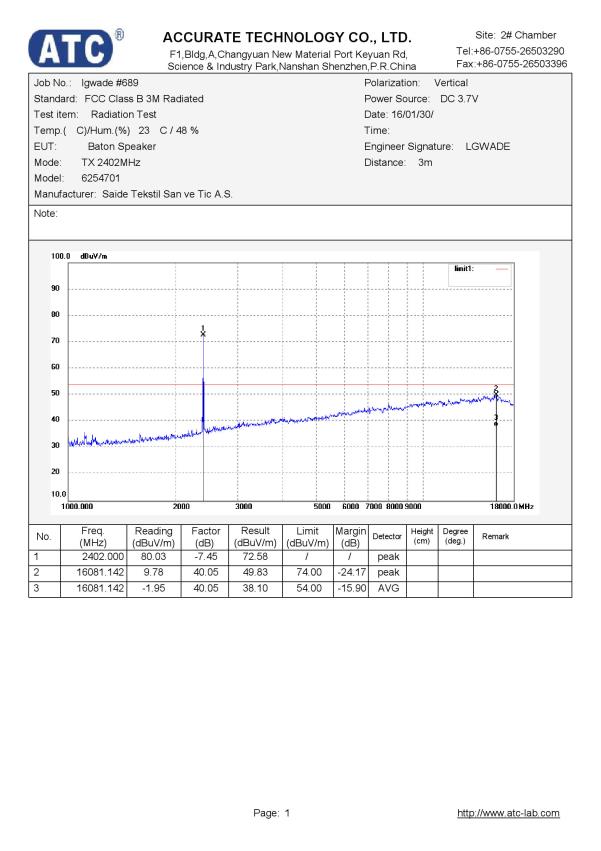Image resolution: width=601 pixels, height=851 pixels.
Task: Select EUT value 'Baton Speaker'
Action: pyautogui.click(x=122, y=147)
